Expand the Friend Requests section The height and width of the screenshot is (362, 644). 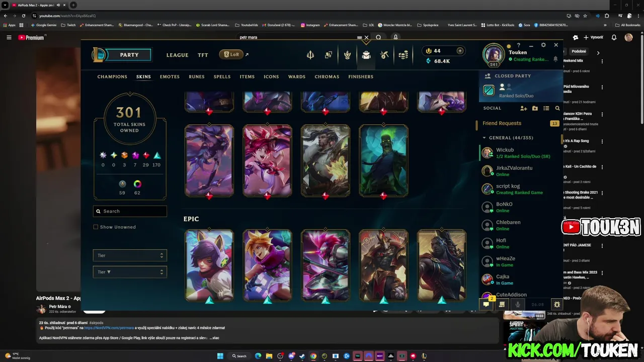[520, 123]
